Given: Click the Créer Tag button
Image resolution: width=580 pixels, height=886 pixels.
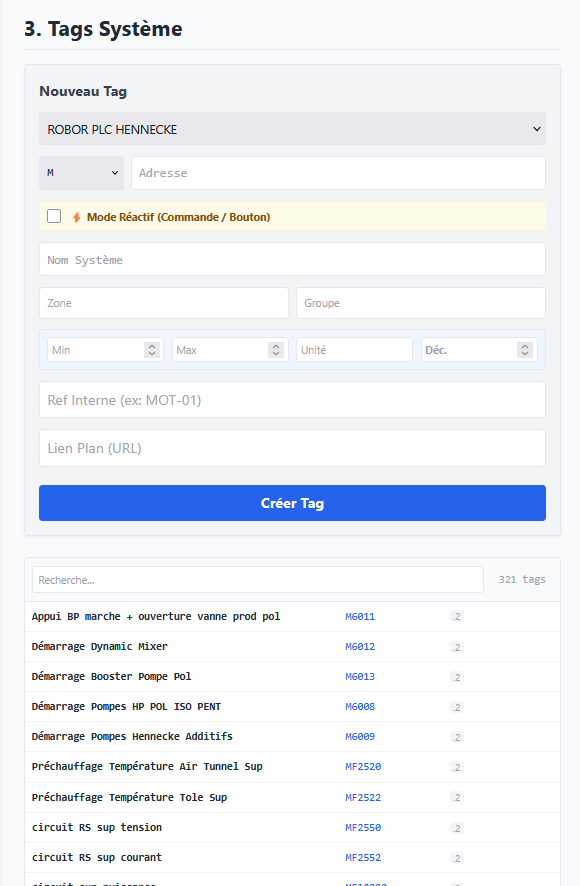Looking at the screenshot, I should point(292,503).
